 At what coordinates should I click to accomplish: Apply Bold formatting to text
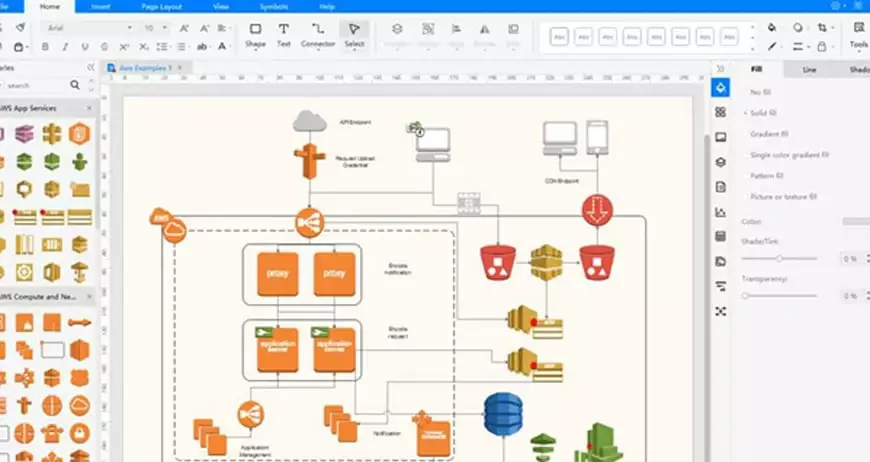tap(47, 46)
